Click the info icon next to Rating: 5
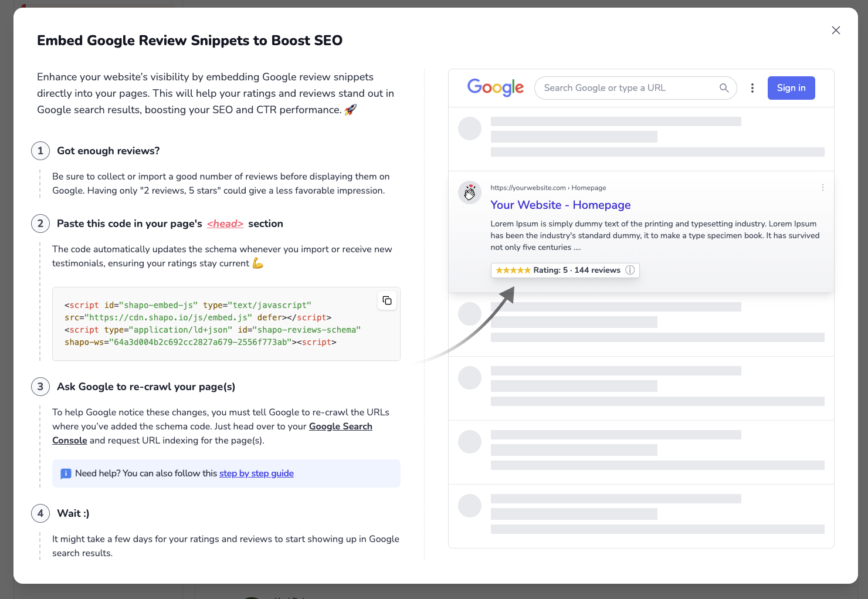The height and width of the screenshot is (599, 868). 630,270
